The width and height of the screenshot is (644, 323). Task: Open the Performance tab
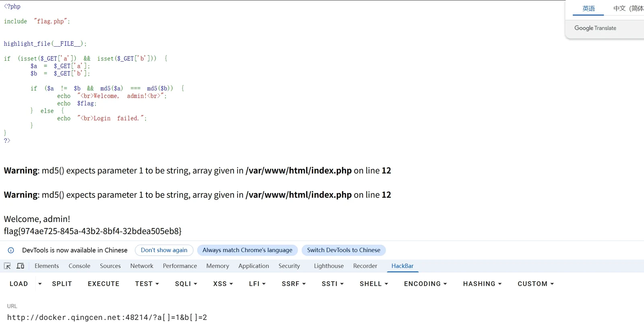point(180,266)
